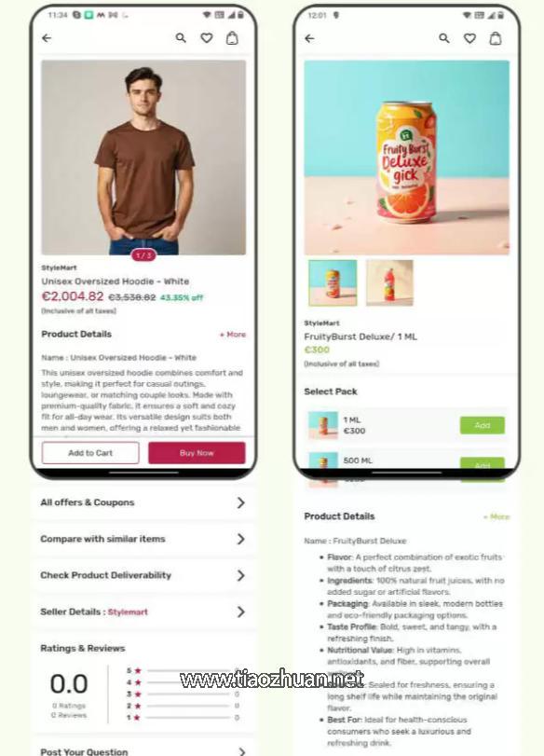Select red bottle thumbnail image
This screenshot has height=756, width=544.
click(x=389, y=283)
